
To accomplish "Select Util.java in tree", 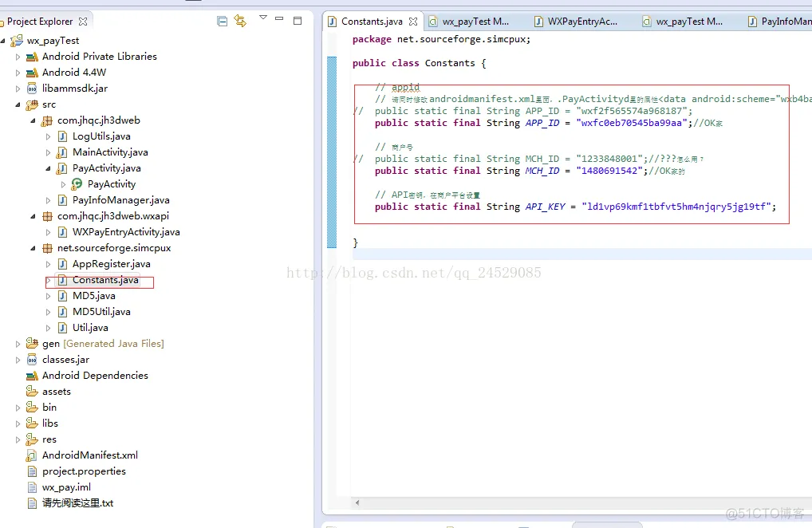I will 90,328.
